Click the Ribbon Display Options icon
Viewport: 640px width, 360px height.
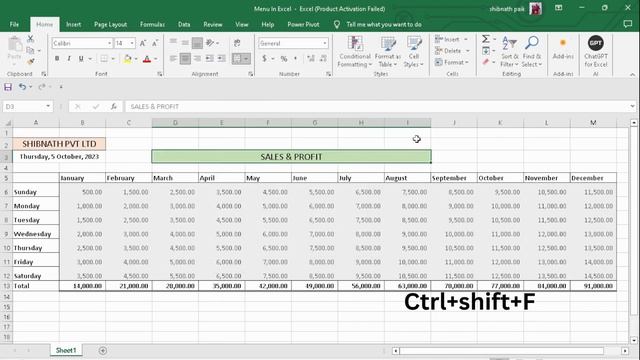click(558, 8)
